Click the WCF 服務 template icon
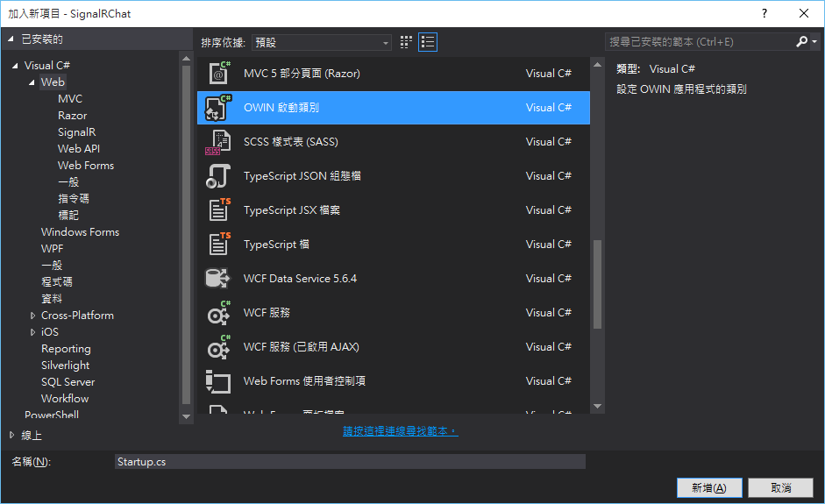825x504 pixels. click(x=218, y=313)
